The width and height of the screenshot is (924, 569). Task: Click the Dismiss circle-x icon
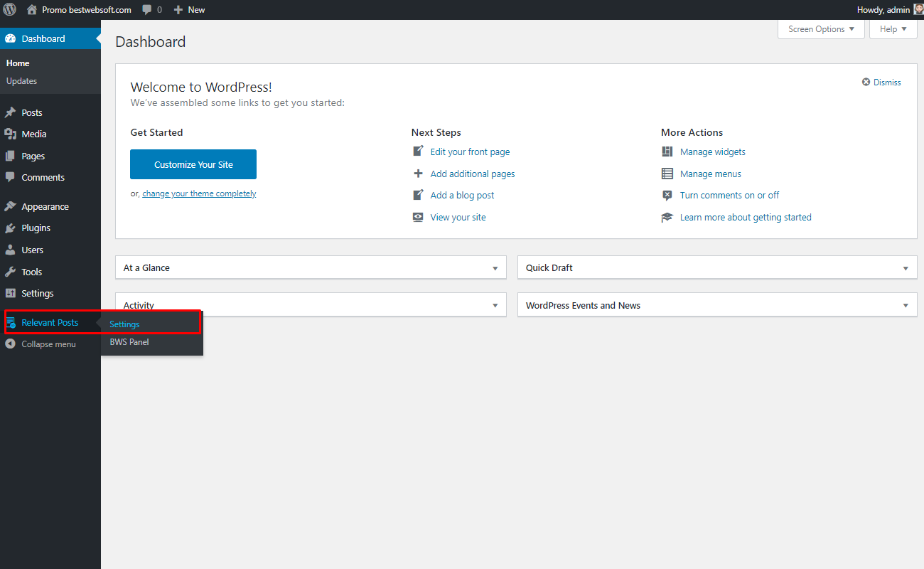866,83
